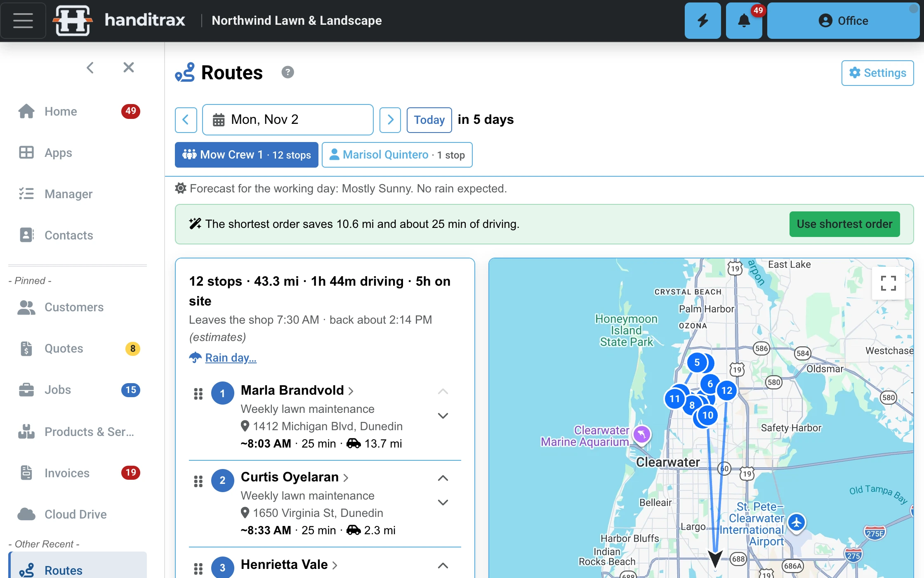Open Cloud Drive in the sidebar
This screenshot has height=578, width=924.
(x=78, y=514)
